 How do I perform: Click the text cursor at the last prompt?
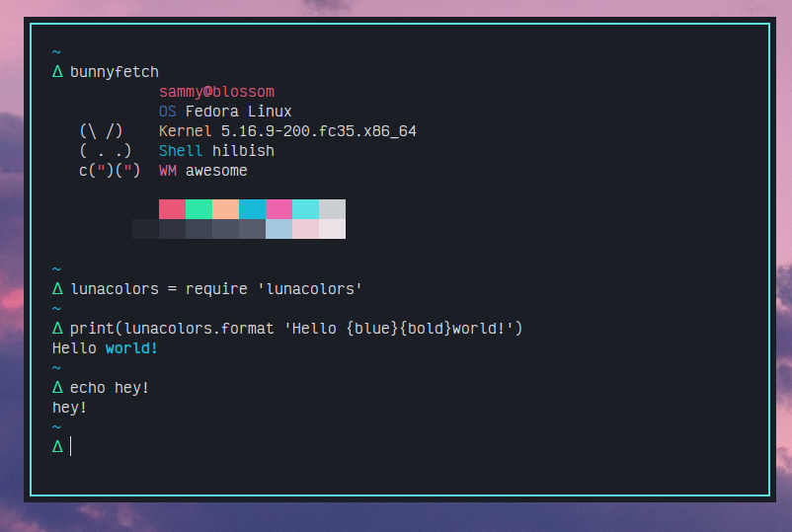71,447
